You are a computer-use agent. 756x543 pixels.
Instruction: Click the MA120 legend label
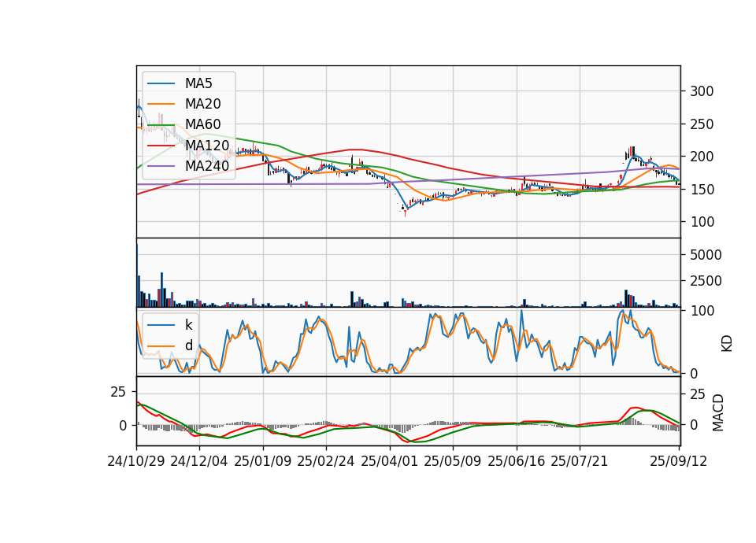click(207, 145)
